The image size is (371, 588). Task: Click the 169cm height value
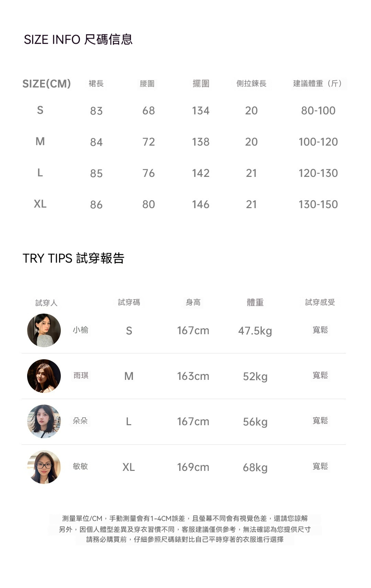[193, 467]
